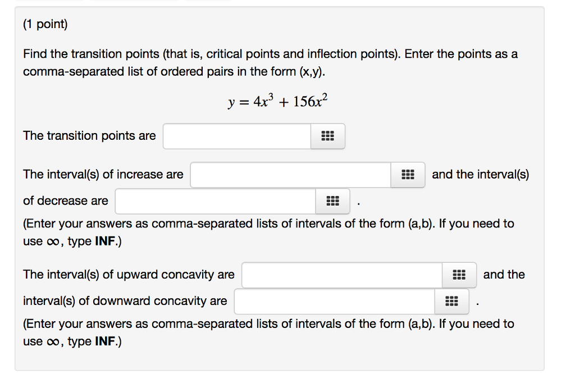Screen dimensions: 575x392
Task: Open equation editor beside intervals of increase box
Action: click(x=408, y=175)
